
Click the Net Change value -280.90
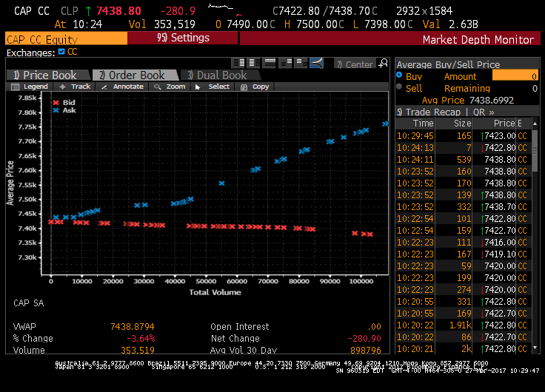364,339
